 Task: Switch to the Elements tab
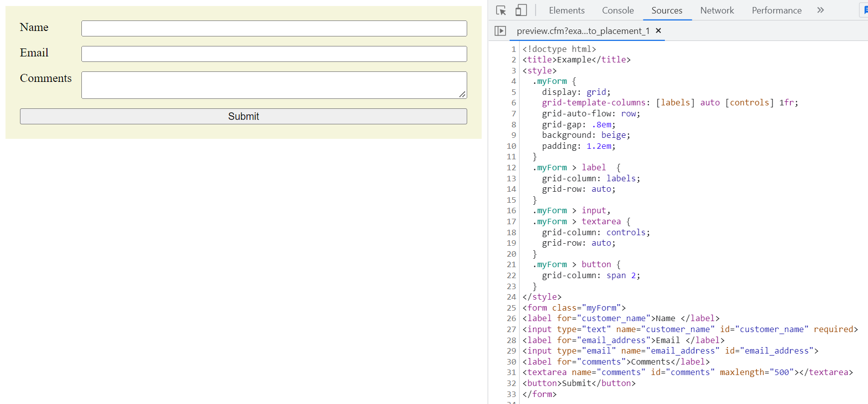tap(567, 10)
